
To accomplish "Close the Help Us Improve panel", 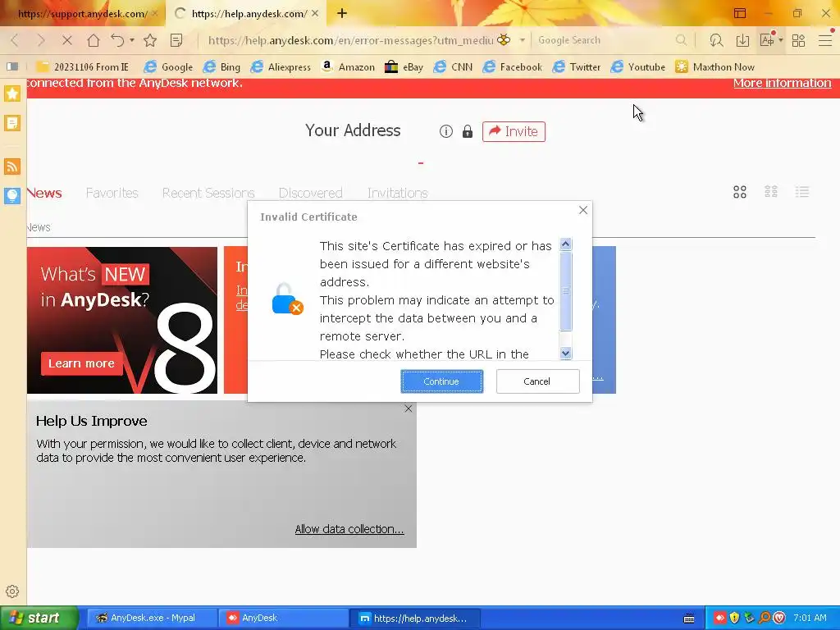I will pos(409,409).
